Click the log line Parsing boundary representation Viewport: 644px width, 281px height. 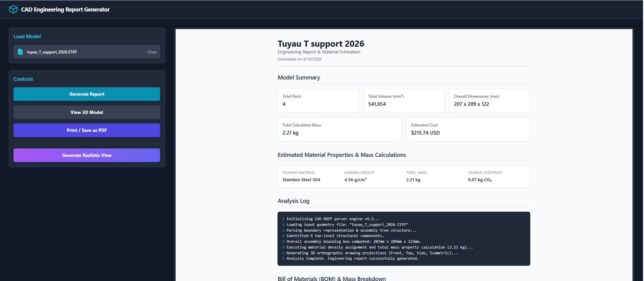click(351, 230)
